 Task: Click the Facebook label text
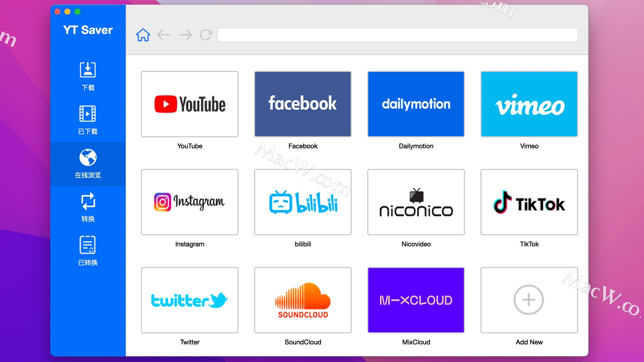click(x=303, y=146)
